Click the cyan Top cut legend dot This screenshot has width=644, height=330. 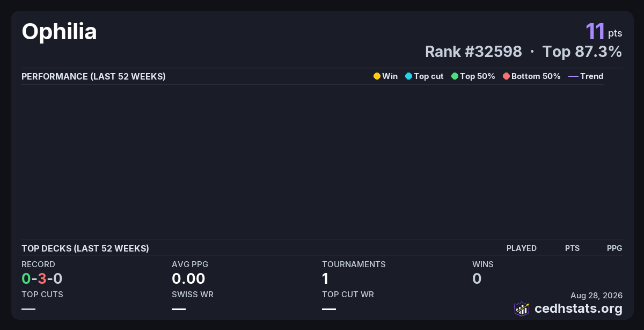pos(408,76)
